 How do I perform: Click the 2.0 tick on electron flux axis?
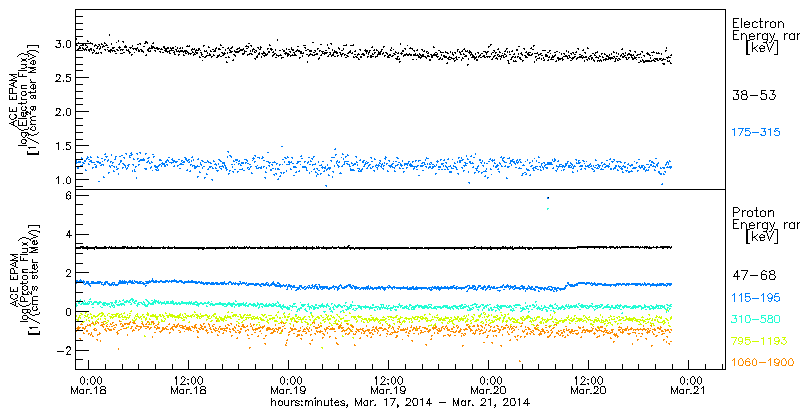(x=62, y=112)
